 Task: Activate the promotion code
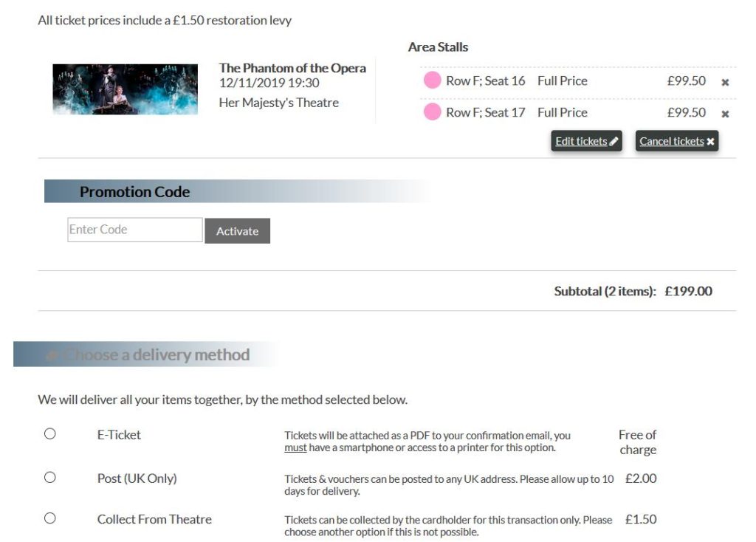237,231
